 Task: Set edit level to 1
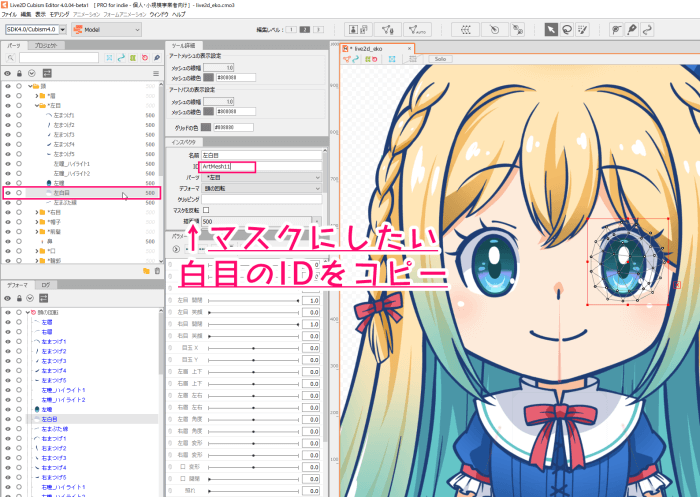coord(291,29)
